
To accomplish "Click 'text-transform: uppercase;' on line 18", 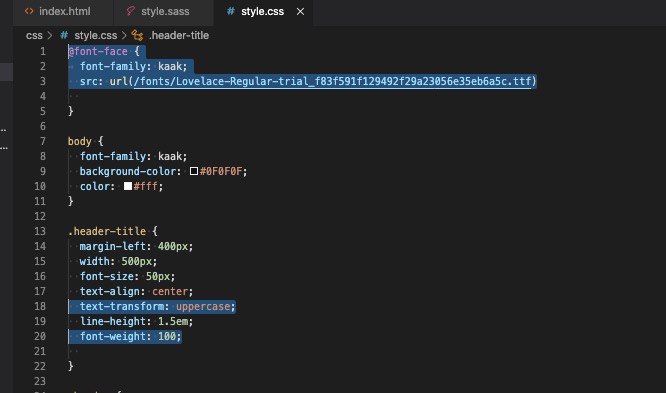I will pos(158,306).
